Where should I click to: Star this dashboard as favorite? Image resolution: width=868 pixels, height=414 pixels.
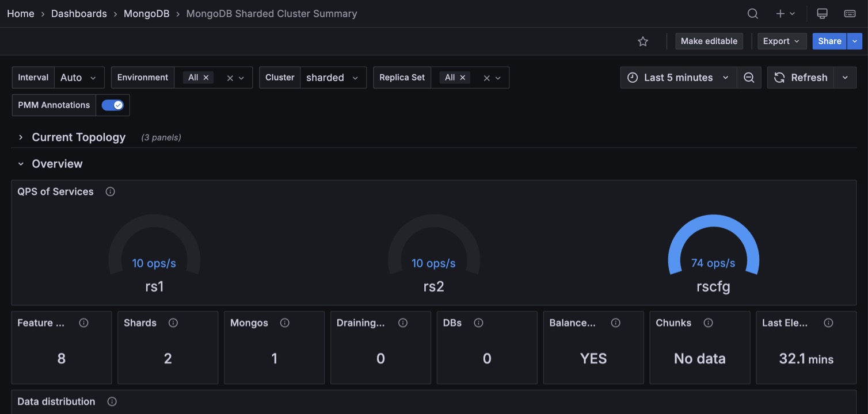click(643, 41)
